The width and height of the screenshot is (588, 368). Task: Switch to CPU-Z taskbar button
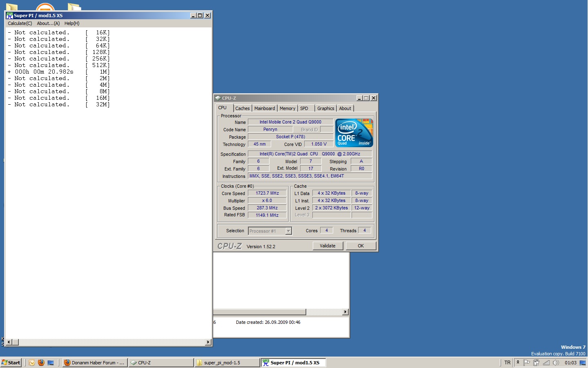point(161,363)
